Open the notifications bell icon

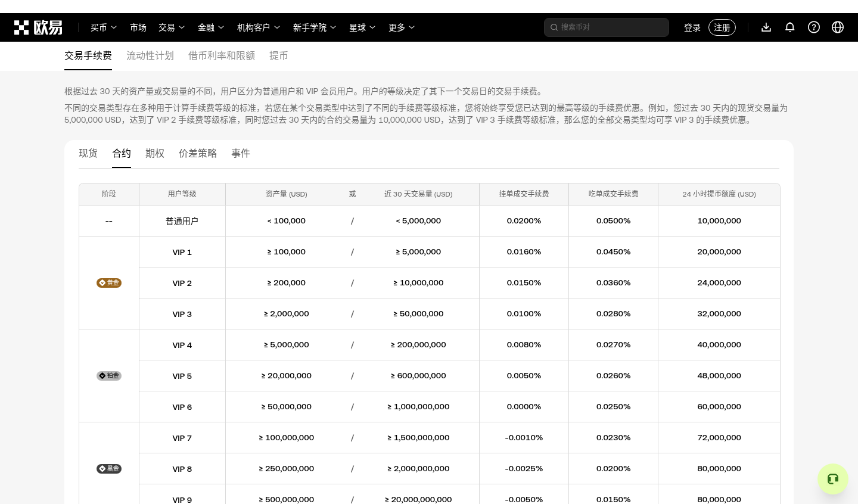[790, 27]
